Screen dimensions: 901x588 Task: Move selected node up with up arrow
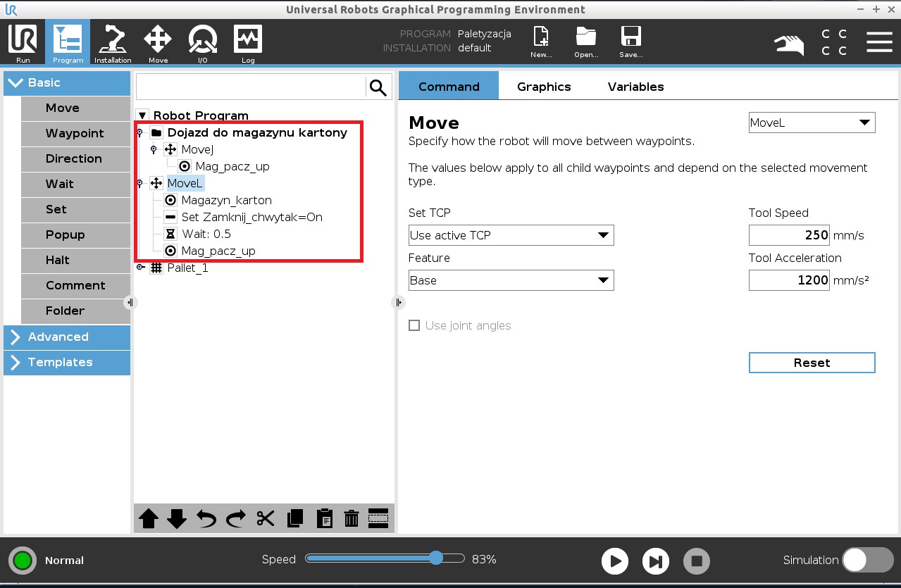pos(149,519)
